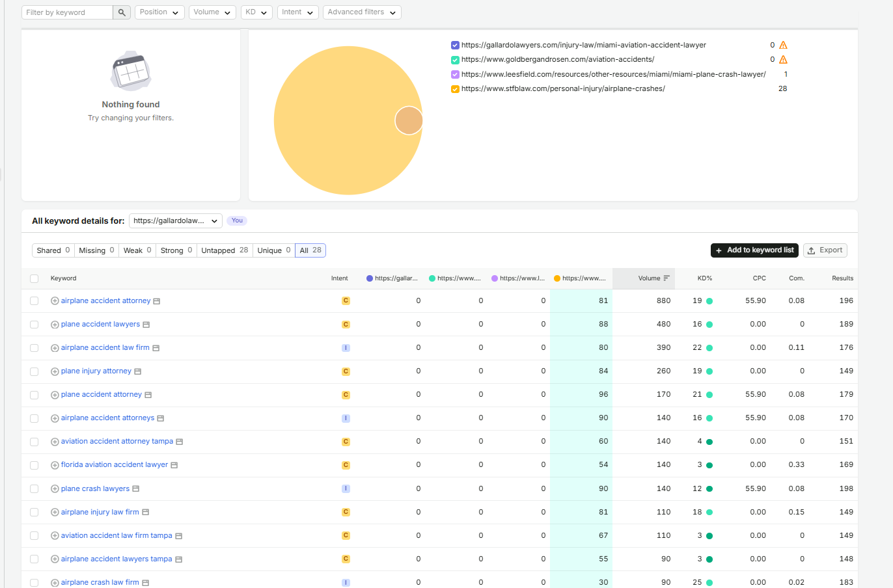Click Add to keyword list button
This screenshot has width=893, height=588.
click(754, 250)
